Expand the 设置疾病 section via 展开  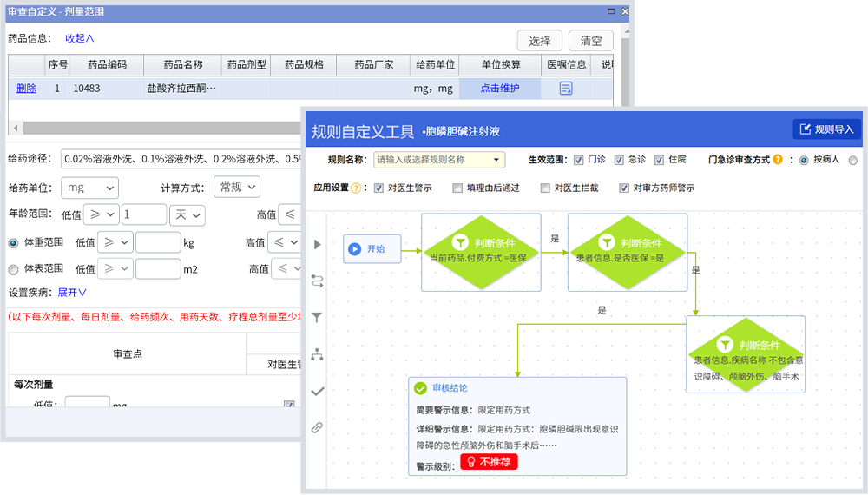click(72, 293)
